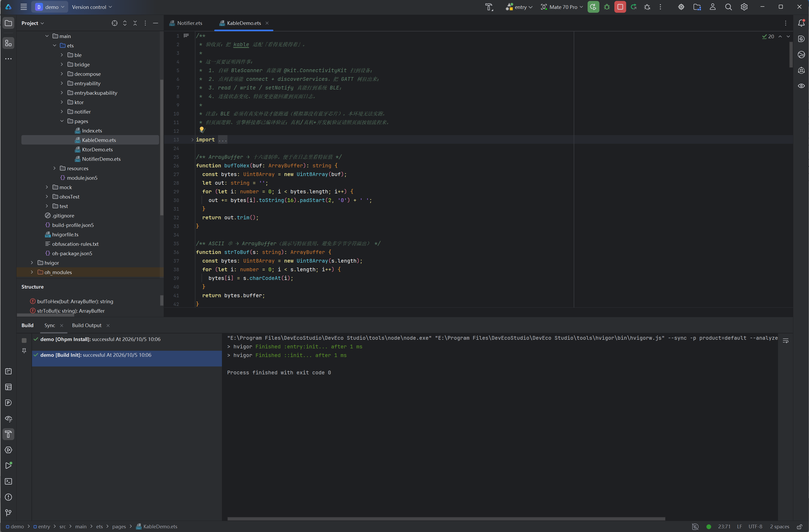Toggle read-only lock icon in status bar
This screenshot has height=532, width=809.
(x=800, y=526)
